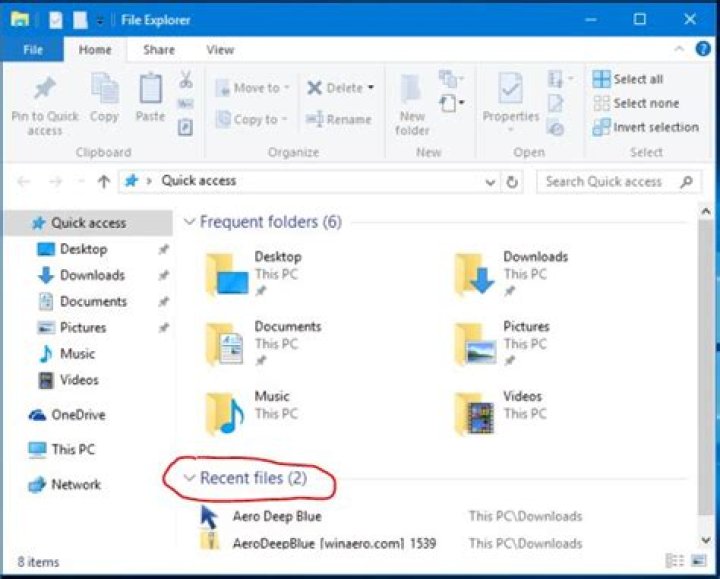Go up one level with up arrow
720x579 pixels.
(x=104, y=182)
